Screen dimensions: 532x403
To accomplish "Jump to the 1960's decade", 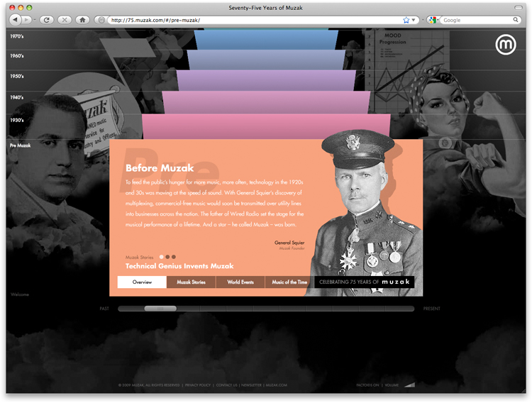I will [x=16, y=56].
